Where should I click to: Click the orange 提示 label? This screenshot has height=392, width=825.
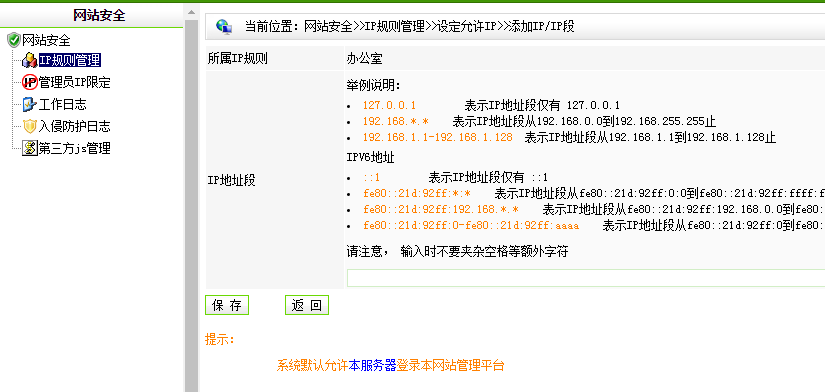220,339
